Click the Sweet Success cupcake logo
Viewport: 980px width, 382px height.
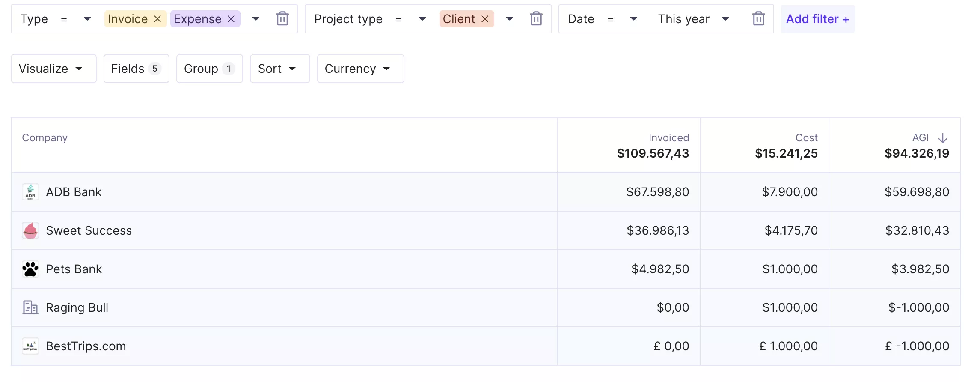(x=30, y=230)
